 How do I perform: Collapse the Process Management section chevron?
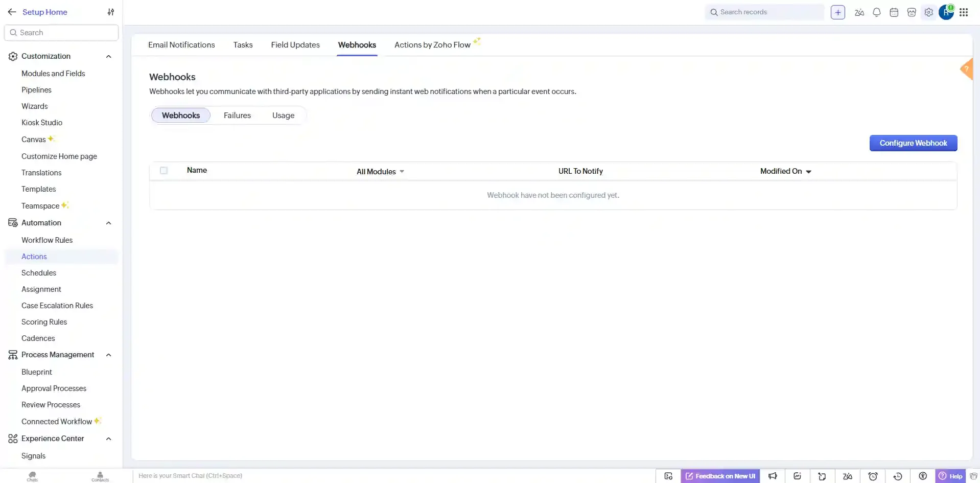(108, 355)
